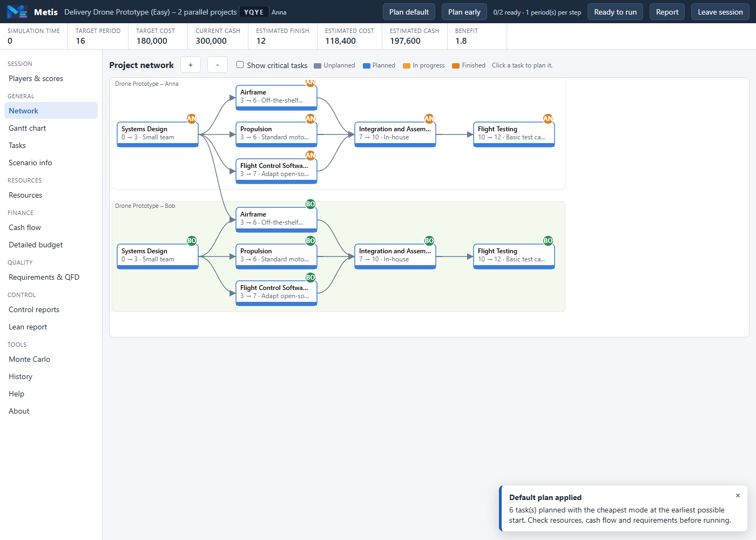Leave the session
This screenshot has height=540, width=756.
click(720, 12)
